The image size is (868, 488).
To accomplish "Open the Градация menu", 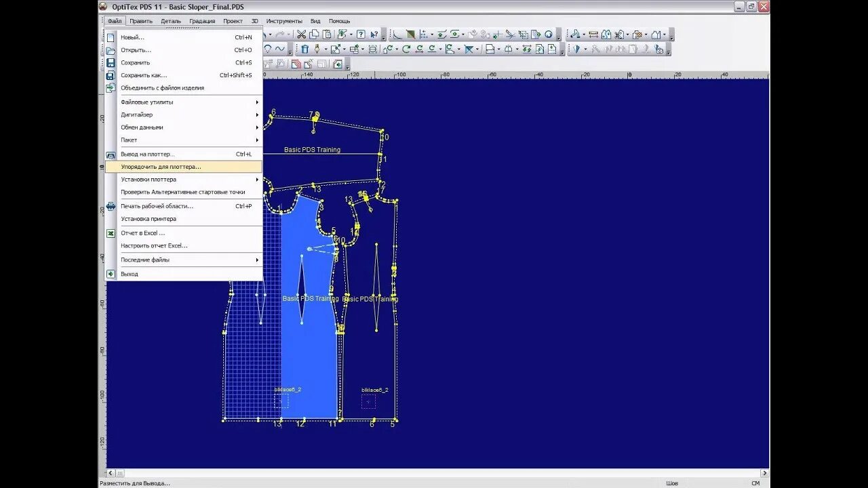I will 202,21.
